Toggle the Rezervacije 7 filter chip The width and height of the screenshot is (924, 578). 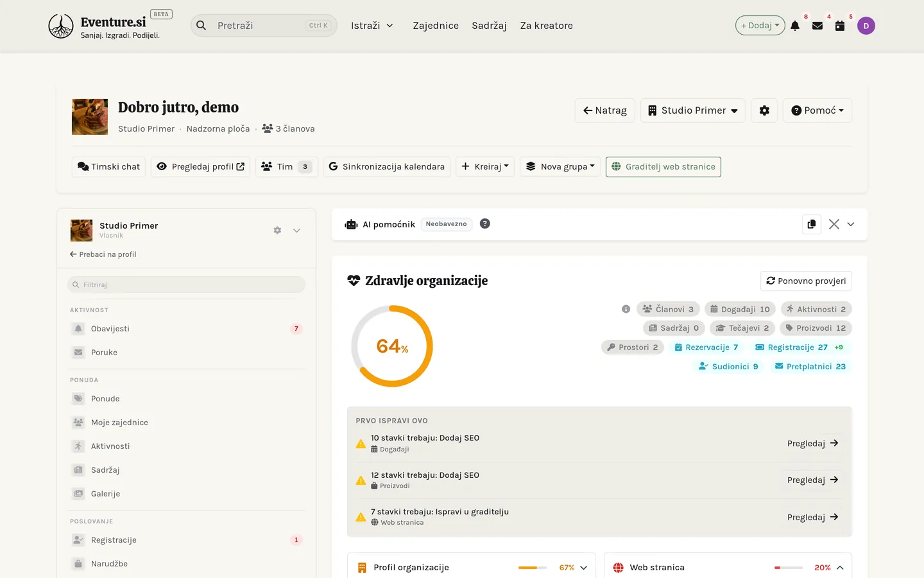(x=706, y=347)
